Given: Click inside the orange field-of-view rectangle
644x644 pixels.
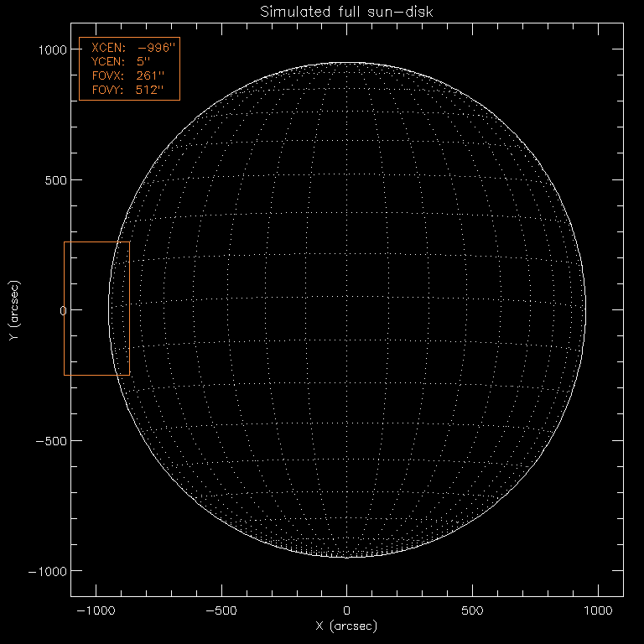Looking at the screenshot, I should click(96, 309).
